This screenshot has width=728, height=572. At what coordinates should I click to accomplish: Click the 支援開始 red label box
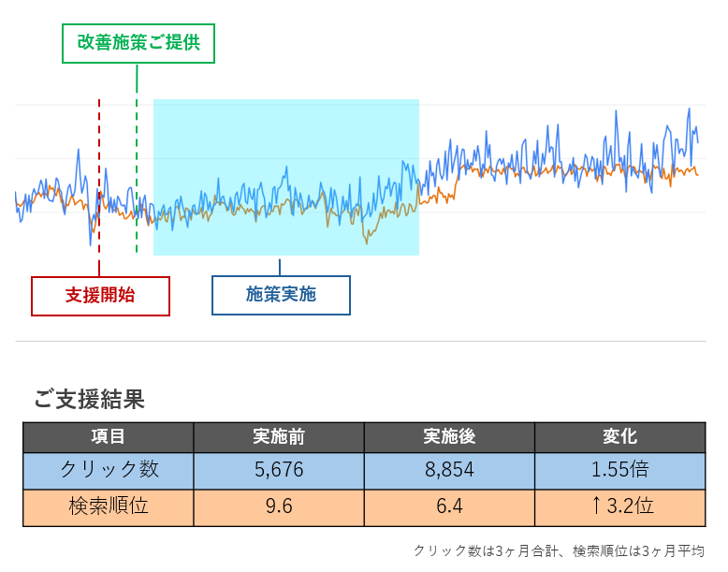coord(101,296)
